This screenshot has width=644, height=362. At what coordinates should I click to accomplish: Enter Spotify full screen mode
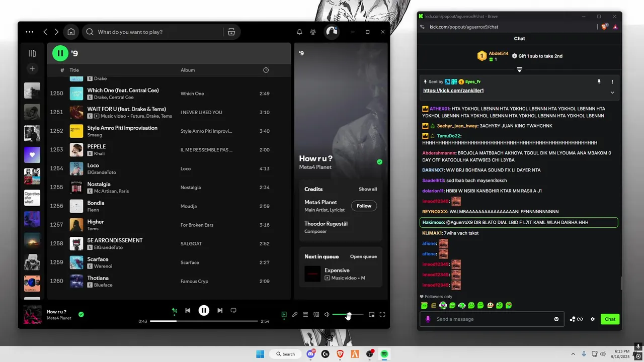click(382, 315)
